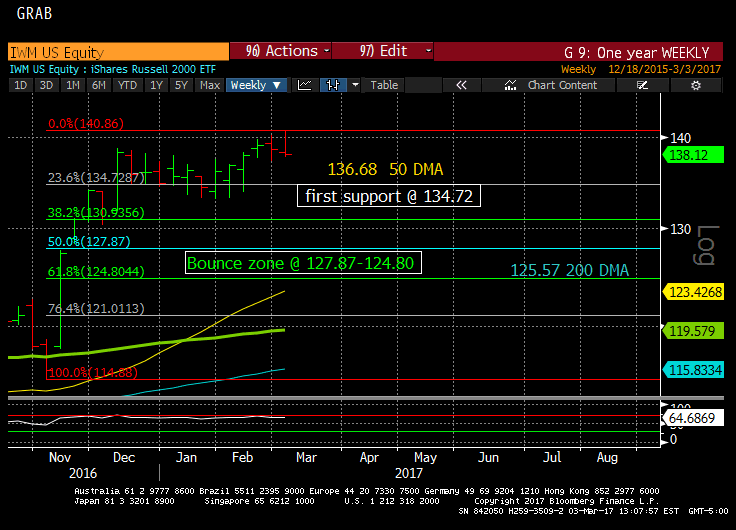Select the bar chart type icon
This screenshot has width=736, height=530.
[333, 85]
